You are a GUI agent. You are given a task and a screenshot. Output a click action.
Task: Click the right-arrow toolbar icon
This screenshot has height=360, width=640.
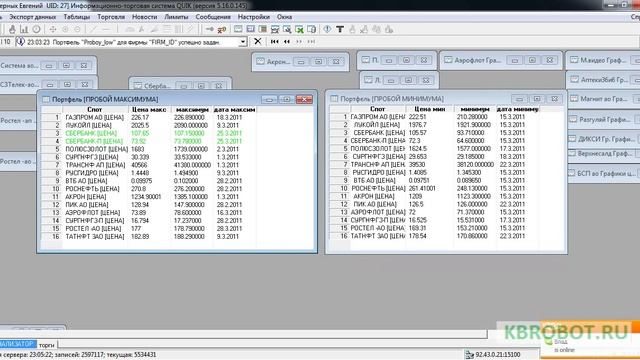(210, 29)
